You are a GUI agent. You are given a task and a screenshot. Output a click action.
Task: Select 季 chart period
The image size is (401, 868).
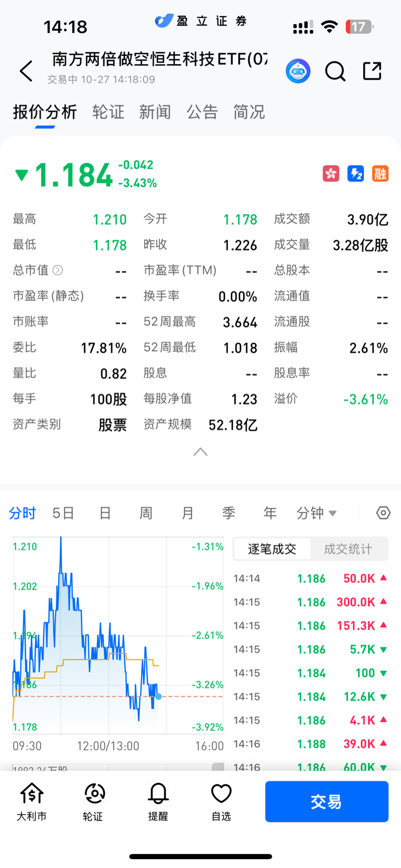pyautogui.click(x=229, y=513)
